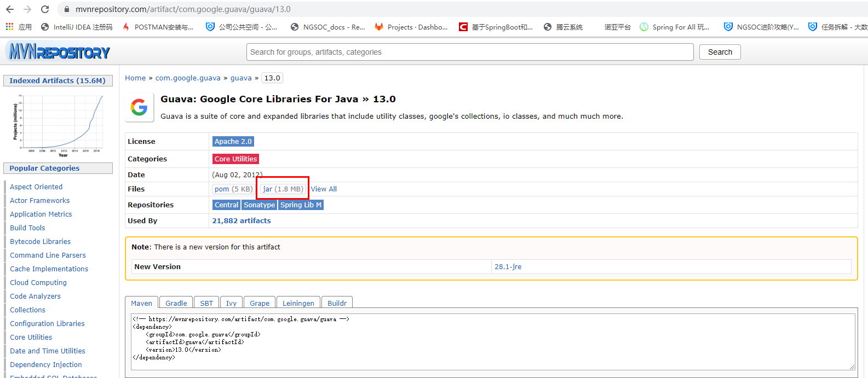Click the browser address bar URL
Image resolution: width=868 pixels, height=378 pixels.
pyautogui.click(x=183, y=9)
